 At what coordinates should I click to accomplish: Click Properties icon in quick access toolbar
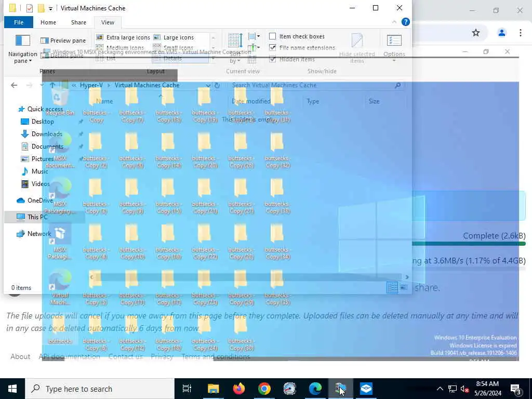click(x=30, y=8)
